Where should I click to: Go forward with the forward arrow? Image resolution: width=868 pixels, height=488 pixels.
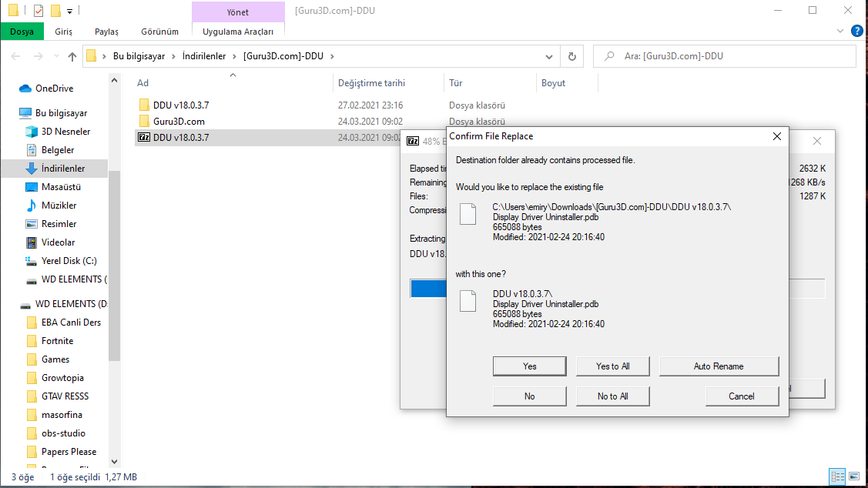pyautogui.click(x=39, y=56)
